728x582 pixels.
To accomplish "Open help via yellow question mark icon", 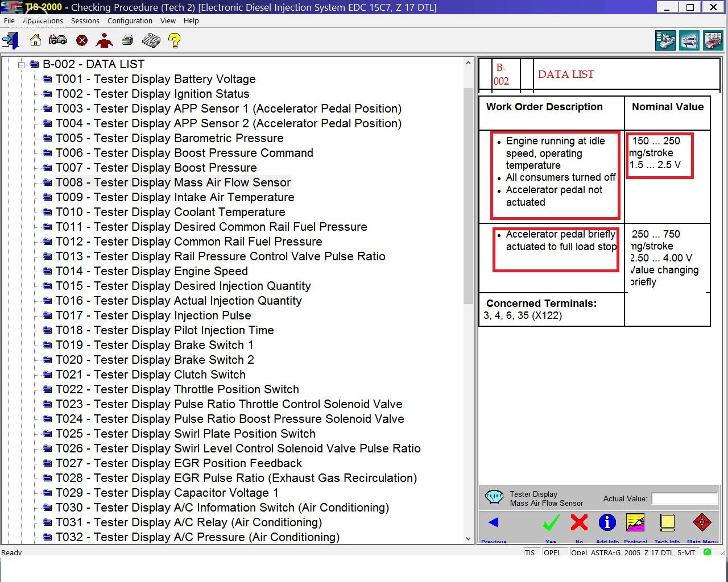I will point(175,40).
